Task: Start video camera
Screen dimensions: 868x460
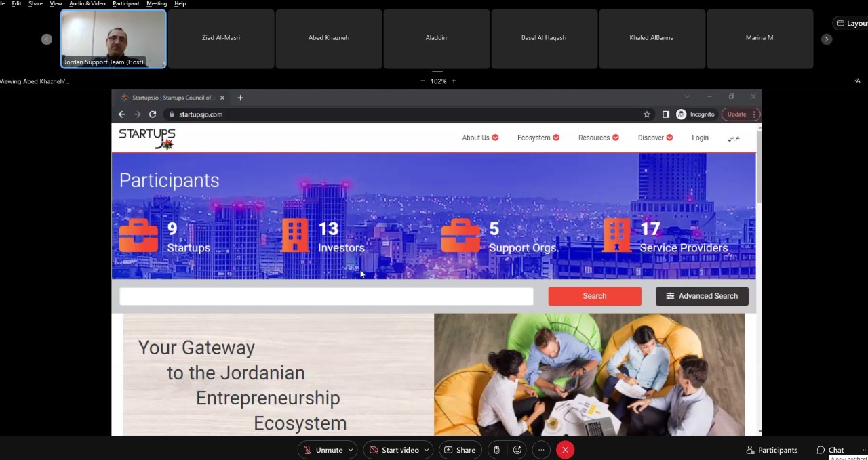Action: pyautogui.click(x=393, y=450)
